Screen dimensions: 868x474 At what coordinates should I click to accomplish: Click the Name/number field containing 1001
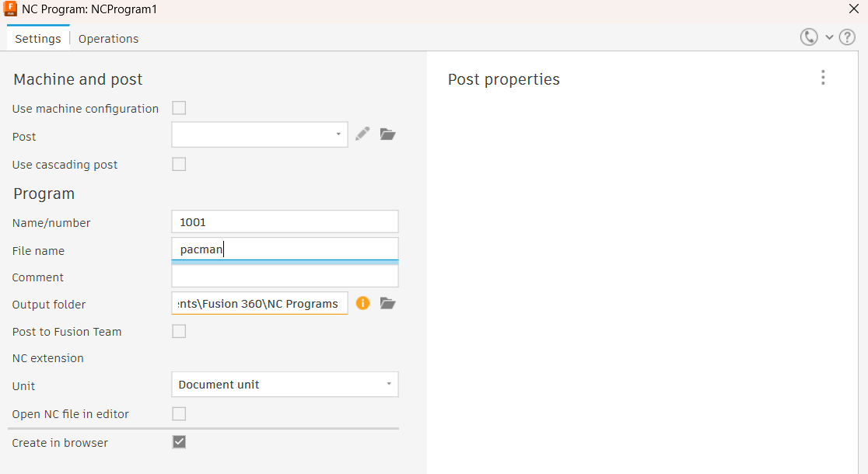pyautogui.click(x=285, y=221)
